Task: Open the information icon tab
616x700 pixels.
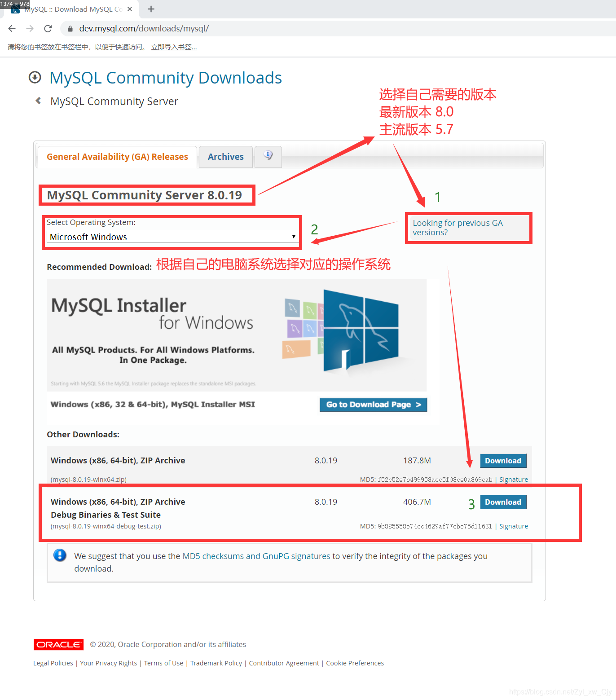Action: pos(268,156)
